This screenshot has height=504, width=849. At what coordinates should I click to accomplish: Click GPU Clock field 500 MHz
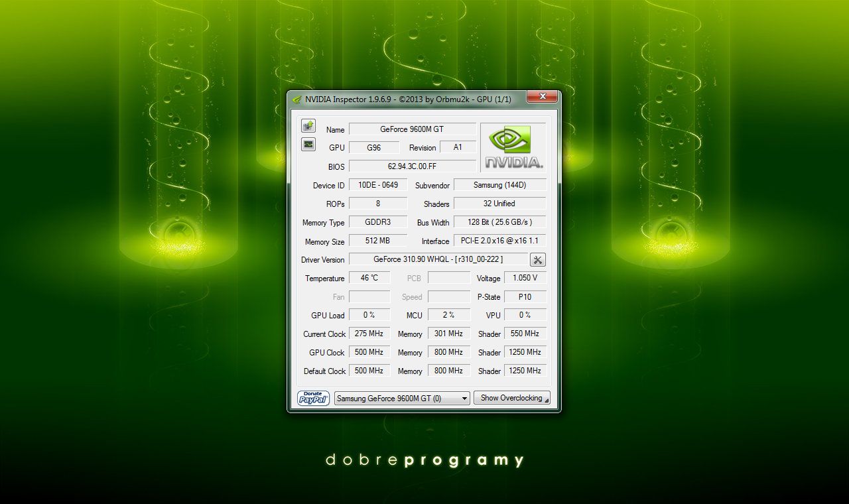coord(369,352)
